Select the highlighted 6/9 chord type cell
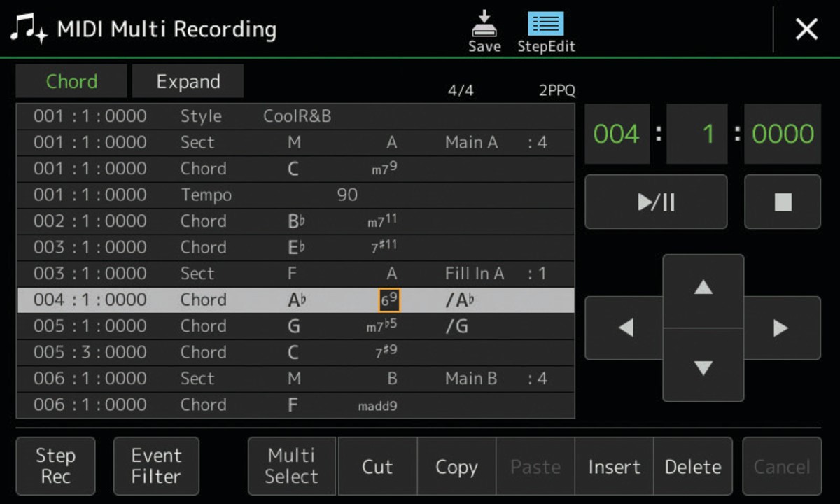Image resolution: width=840 pixels, height=504 pixels. point(389,300)
